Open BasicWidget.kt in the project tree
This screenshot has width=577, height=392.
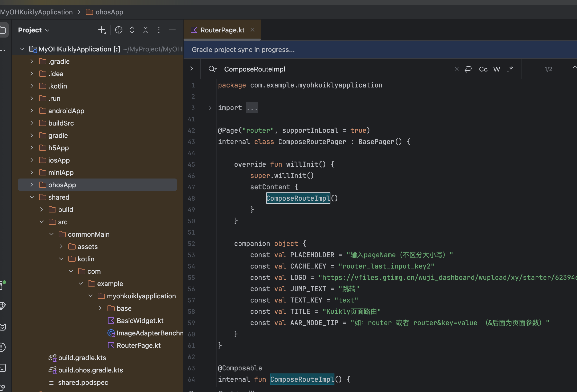(140, 320)
